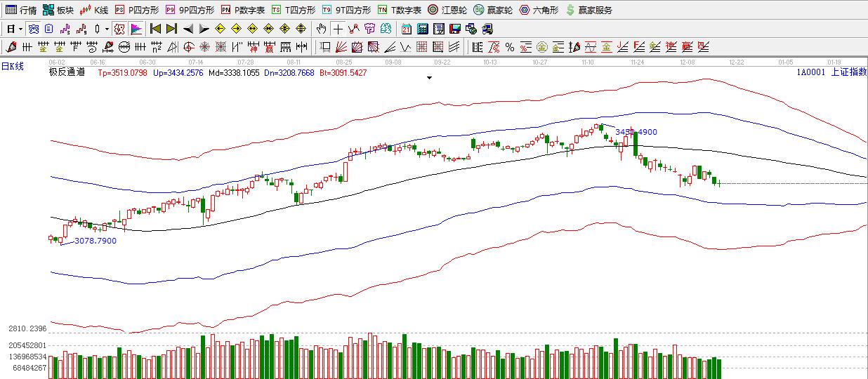
Task: Click the calendar date icon
Action: pos(407,29)
